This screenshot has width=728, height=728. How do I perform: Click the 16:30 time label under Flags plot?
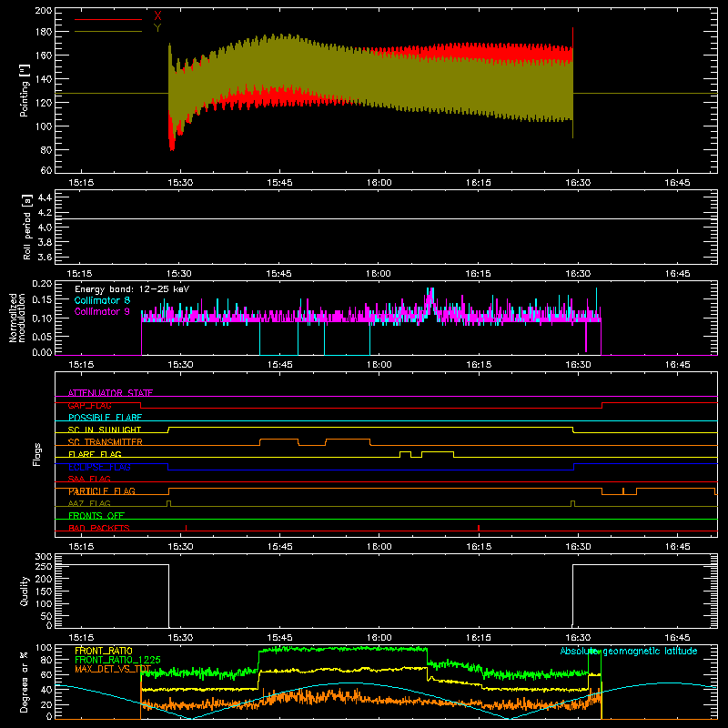[x=578, y=547]
